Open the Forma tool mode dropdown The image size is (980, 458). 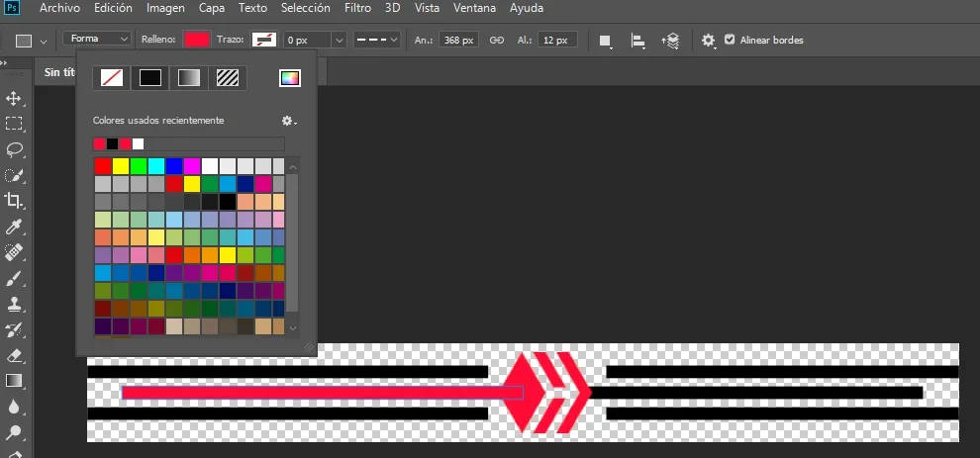(97, 39)
